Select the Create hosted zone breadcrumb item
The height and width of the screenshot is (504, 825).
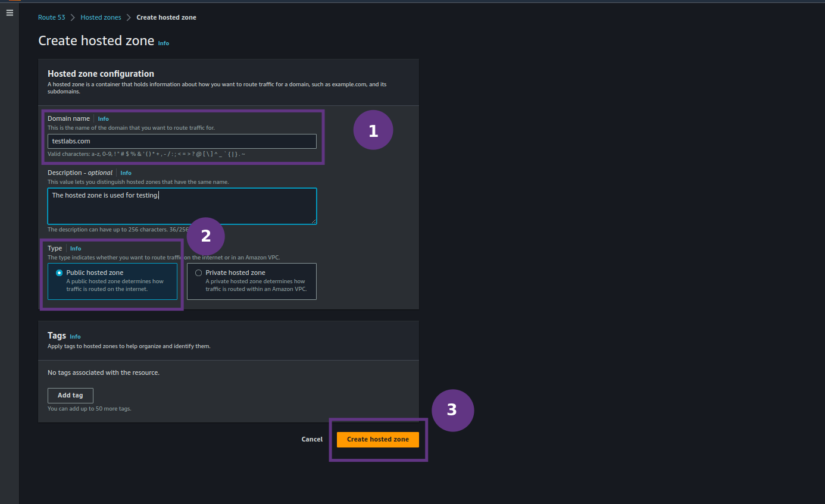click(x=166, y=17)
